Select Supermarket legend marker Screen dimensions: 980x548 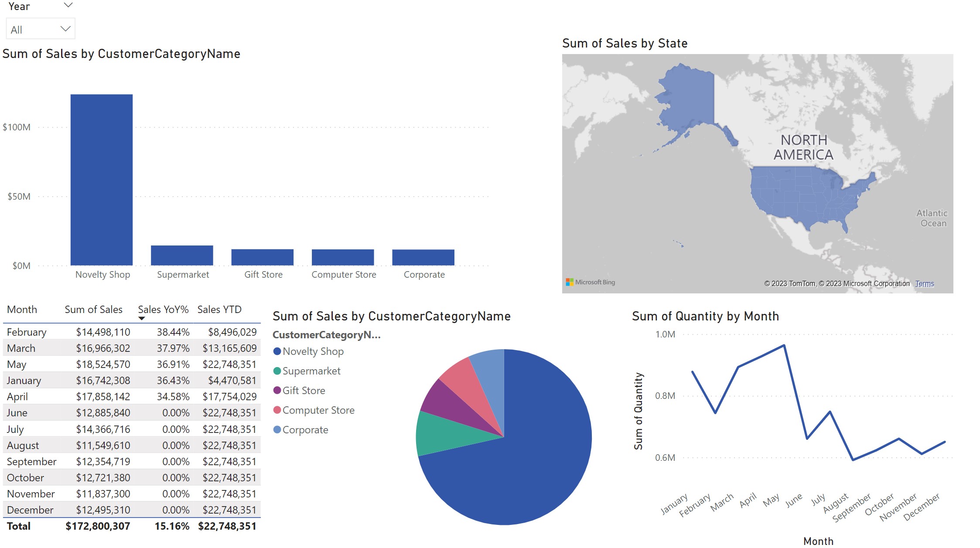click(277, 371)
